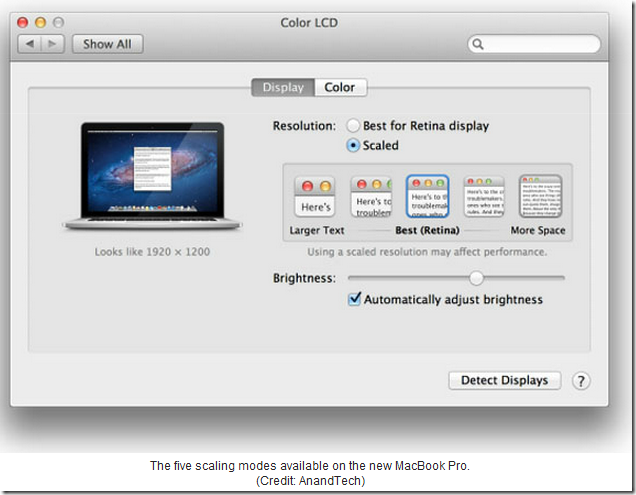
Task: Choose the fourth scaling mode thumbnail
Action: coord(484,197)
